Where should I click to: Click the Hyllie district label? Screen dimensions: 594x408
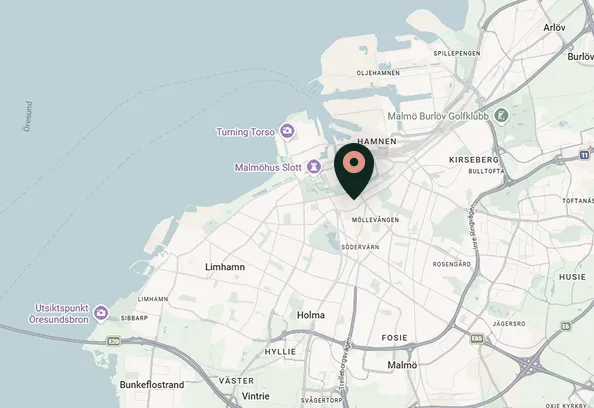(280, 352)
